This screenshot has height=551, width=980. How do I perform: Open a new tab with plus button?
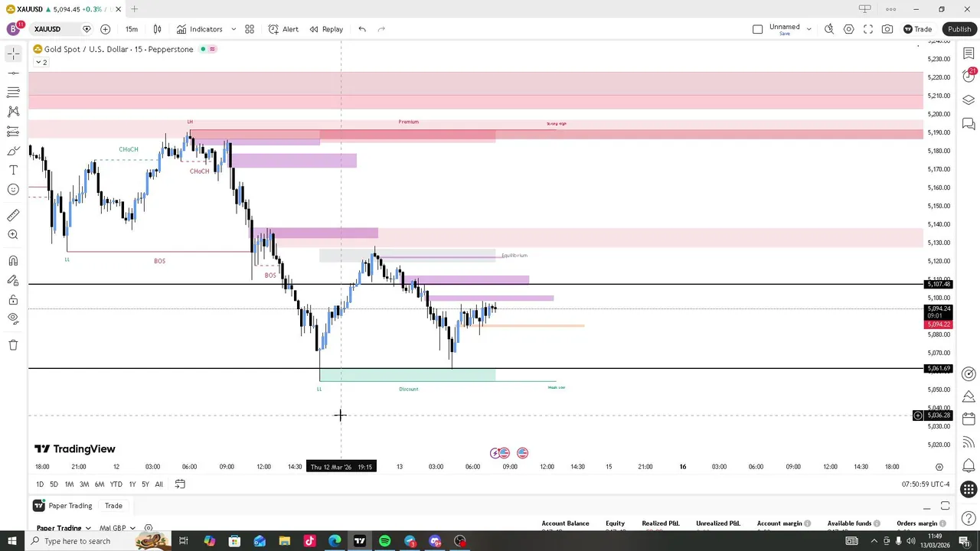[134, 9]
